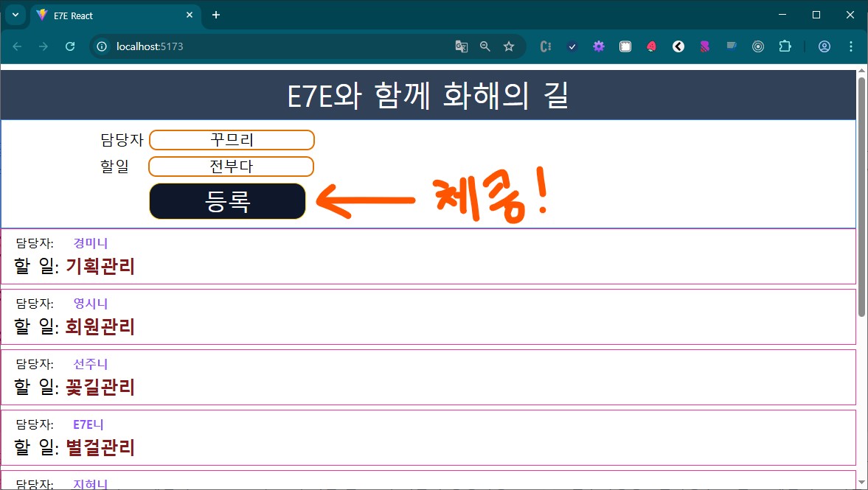Viewport: 868px width, 490px height.
Task: Open the gray 'C' extension icon
Action: tap(545, 46)
